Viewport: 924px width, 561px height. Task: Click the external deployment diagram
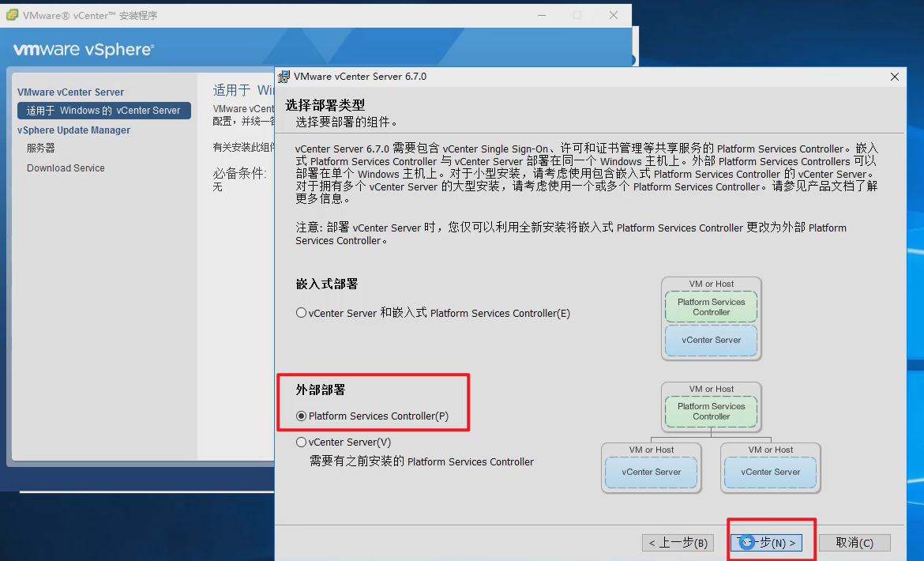[712, 437]
